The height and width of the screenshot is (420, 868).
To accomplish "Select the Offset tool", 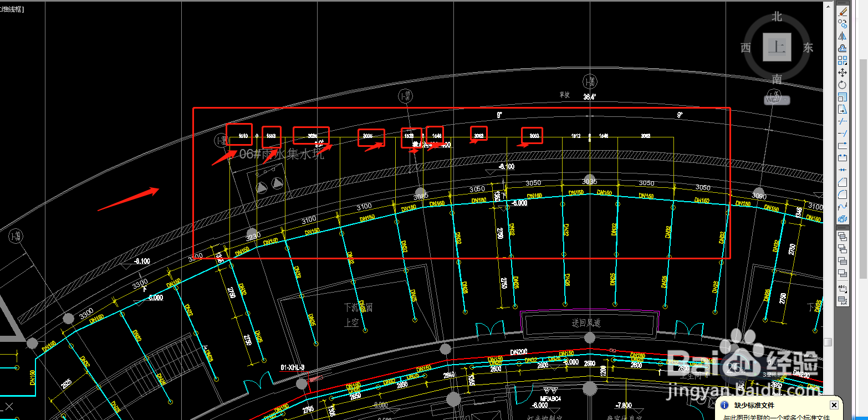I will click(843, 48).
